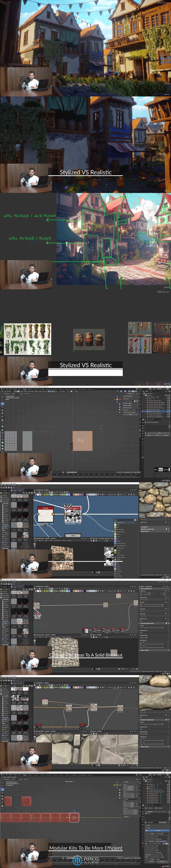Click the Library search field in first Substance window
Viewport: 171px width, 868px height.
click(x=18, y=493)
